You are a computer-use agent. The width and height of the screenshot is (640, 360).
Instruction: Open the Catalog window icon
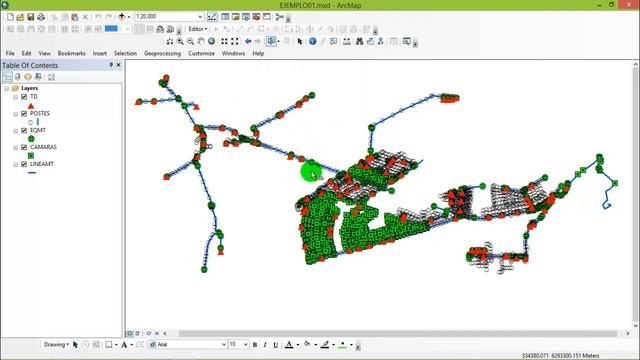[x=235, y=17]
